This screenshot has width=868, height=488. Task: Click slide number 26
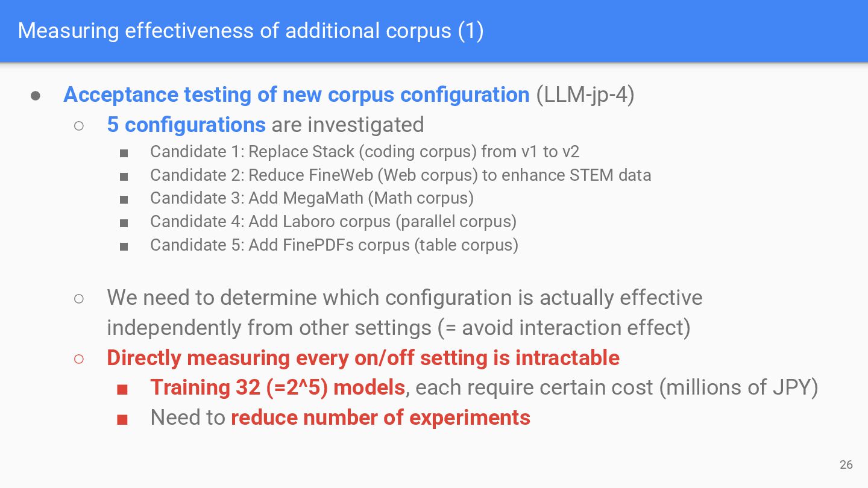[846, 465]
